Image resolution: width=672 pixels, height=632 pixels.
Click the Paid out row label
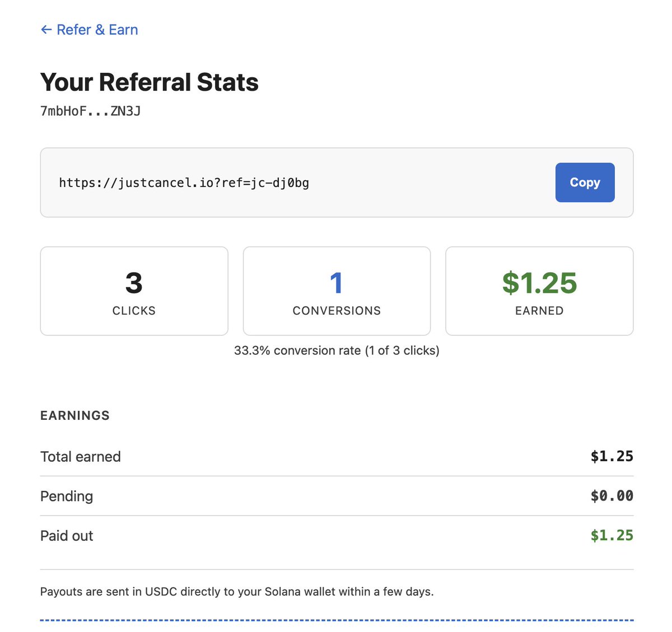pyautogui.click(x=67, y=536)
